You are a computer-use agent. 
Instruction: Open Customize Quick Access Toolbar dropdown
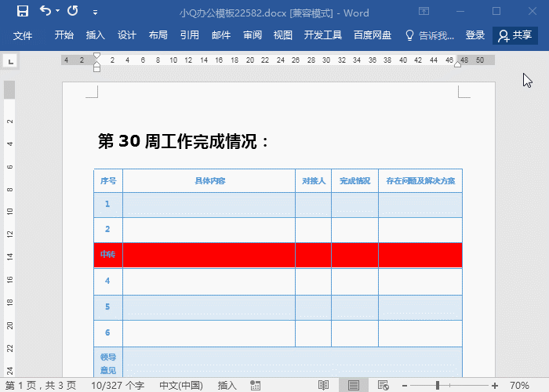(95, 13)
